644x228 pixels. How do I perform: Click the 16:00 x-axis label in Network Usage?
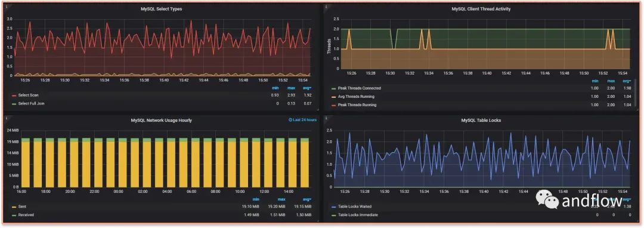click(x=21, y=192)
